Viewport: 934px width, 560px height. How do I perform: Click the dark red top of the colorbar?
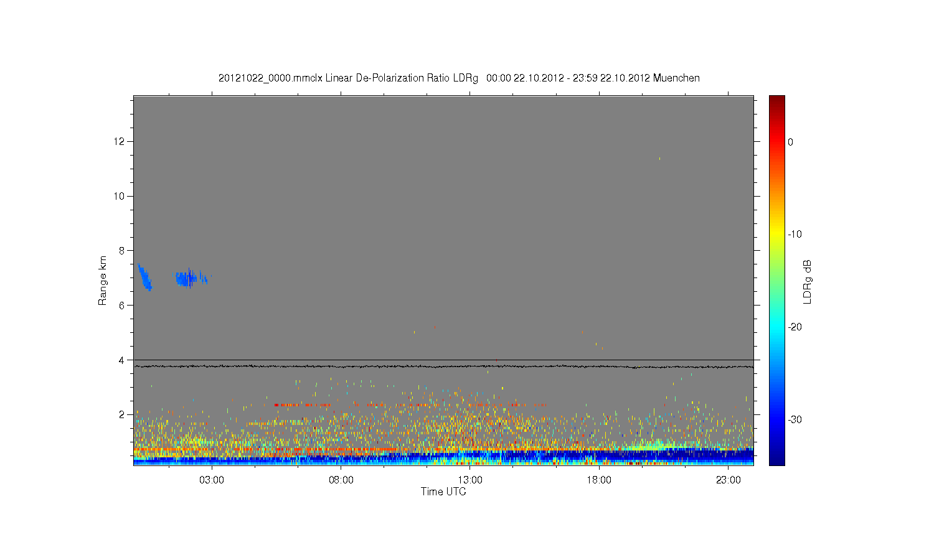pyautogui.click(x=777, y=100)
